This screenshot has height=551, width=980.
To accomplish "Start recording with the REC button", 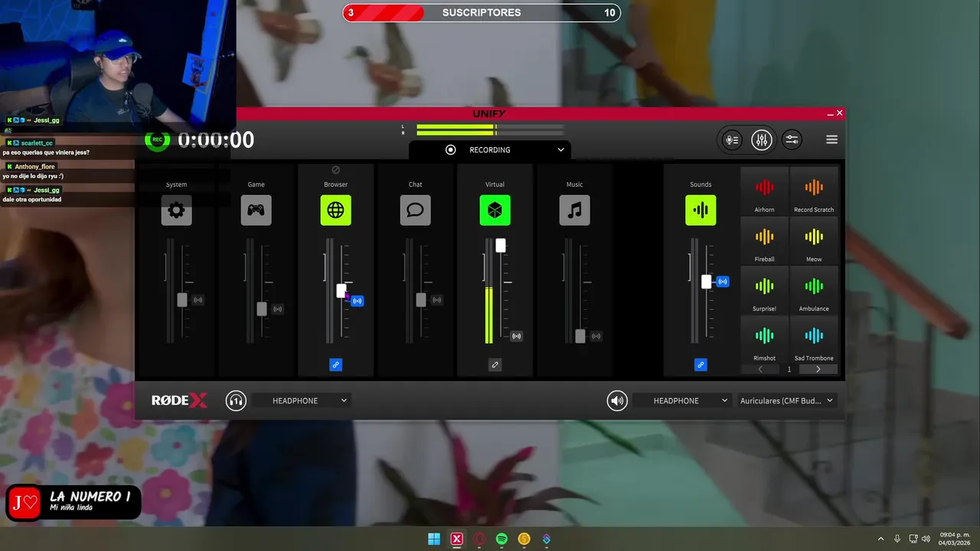I will tap(157, 139).
